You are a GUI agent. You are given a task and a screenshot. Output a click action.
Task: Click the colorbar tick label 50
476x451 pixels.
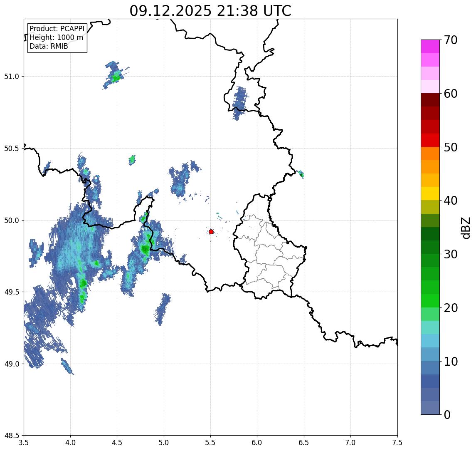tap(451, 147)
